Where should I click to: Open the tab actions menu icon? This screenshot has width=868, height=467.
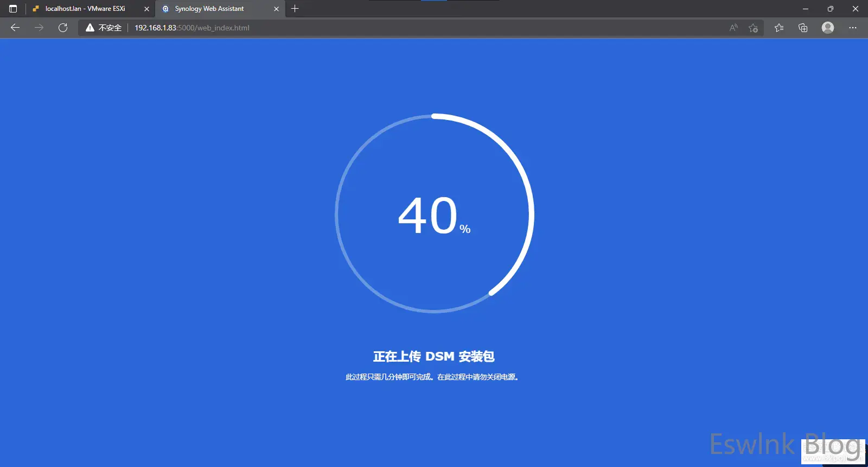coord(13,9)
